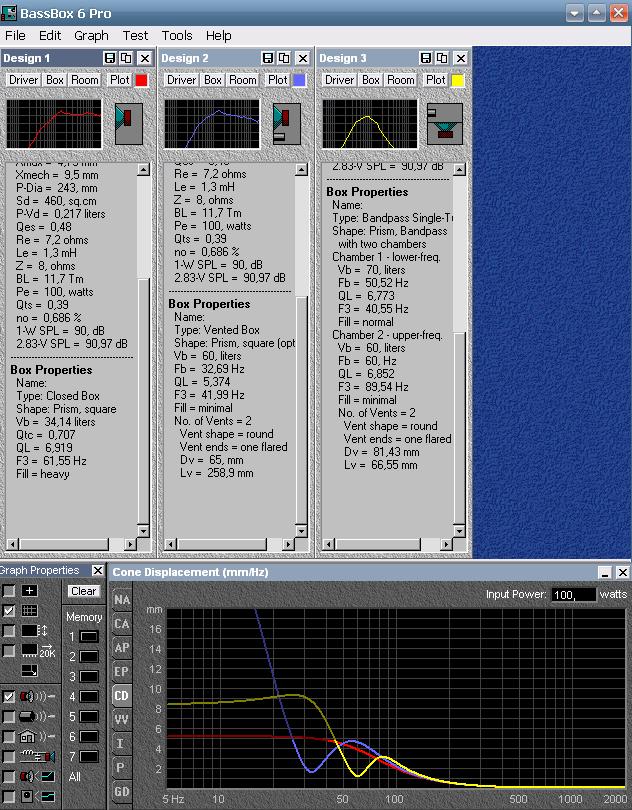Enable the cursor crosshair checkbox
Viewport: 632px width, 810px height.
click(9, 591)
